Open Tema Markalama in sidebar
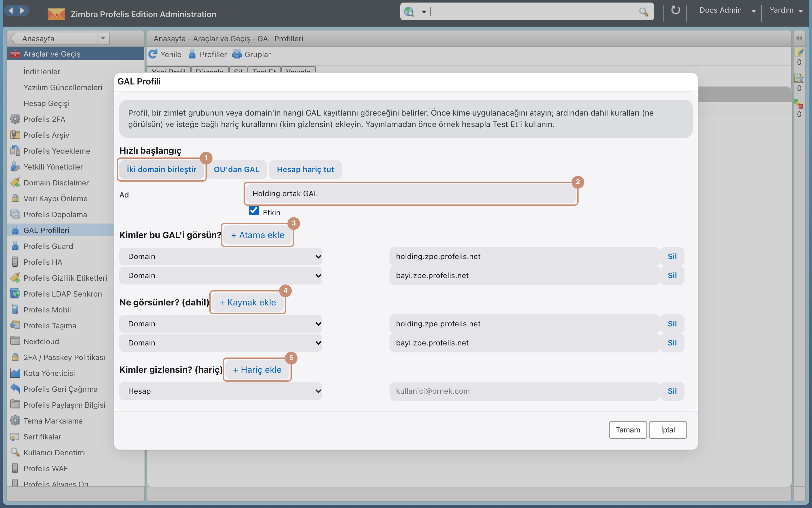812x508 pixels. tap(53, 421)
